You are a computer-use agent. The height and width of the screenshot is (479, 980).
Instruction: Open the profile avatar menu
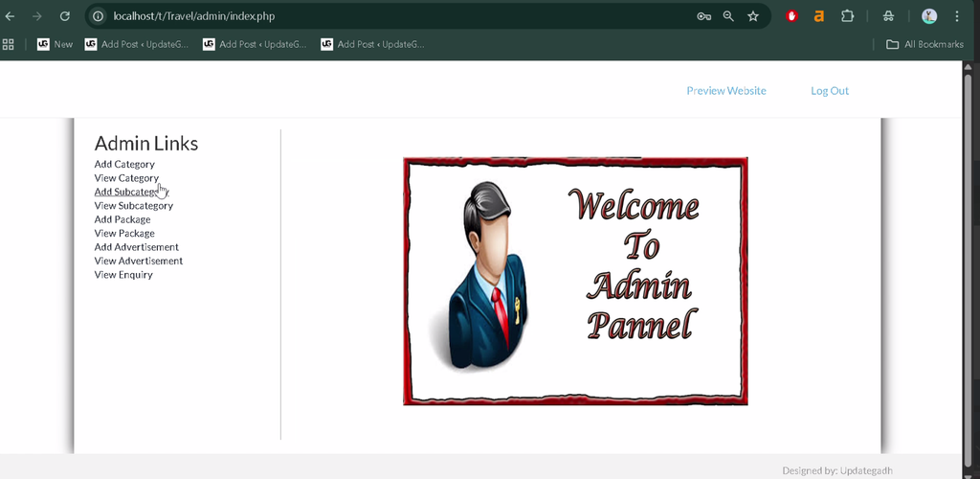[929, 16]
